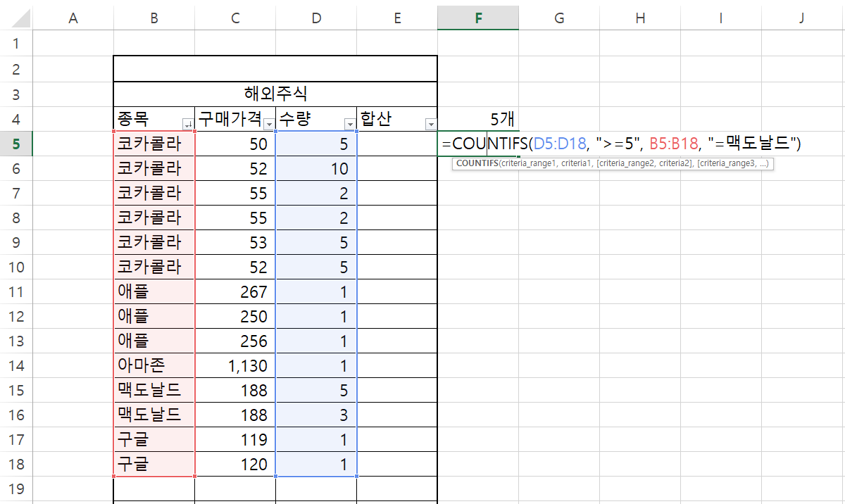Select row 4 header

pyautogui.click(x=16, y=118)
